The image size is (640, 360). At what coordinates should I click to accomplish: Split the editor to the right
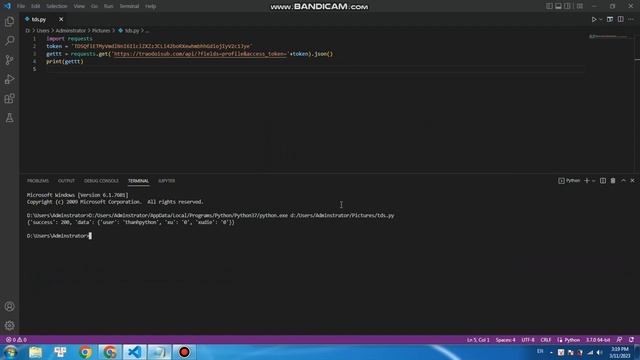[620, 19]
